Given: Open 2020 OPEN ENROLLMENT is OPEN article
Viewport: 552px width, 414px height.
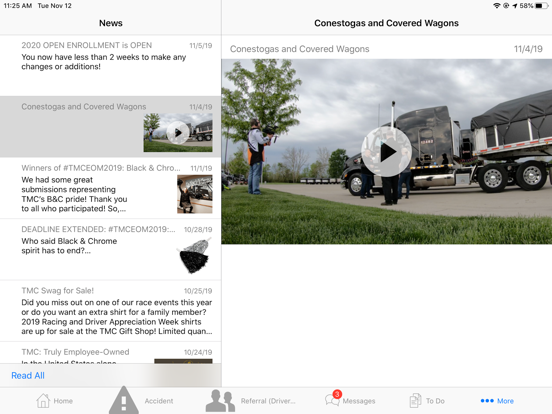Looking at the screenshot, I should (111, 65).
